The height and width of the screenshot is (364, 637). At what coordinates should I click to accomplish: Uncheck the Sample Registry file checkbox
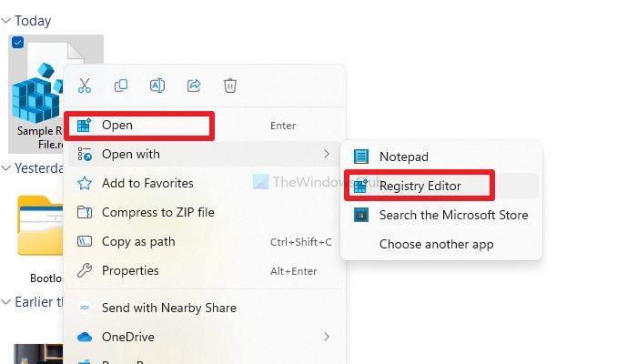click(17, 42)
